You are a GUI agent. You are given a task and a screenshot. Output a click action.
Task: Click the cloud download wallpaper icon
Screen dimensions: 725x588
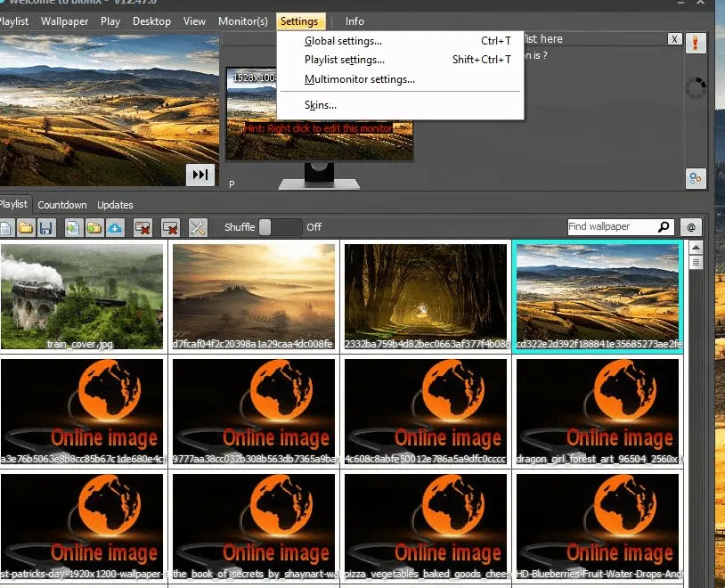click(115, 228)
